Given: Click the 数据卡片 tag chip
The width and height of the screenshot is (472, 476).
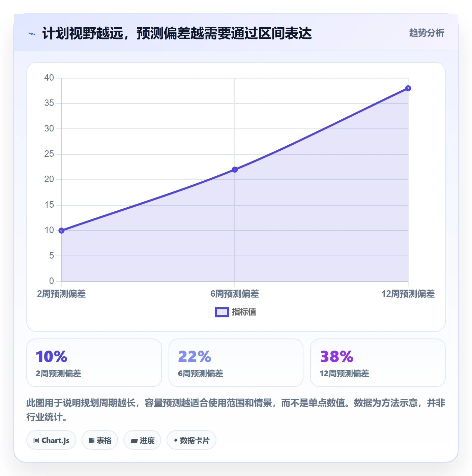Looking at the screenshot, I should click(x=191, y=440).
